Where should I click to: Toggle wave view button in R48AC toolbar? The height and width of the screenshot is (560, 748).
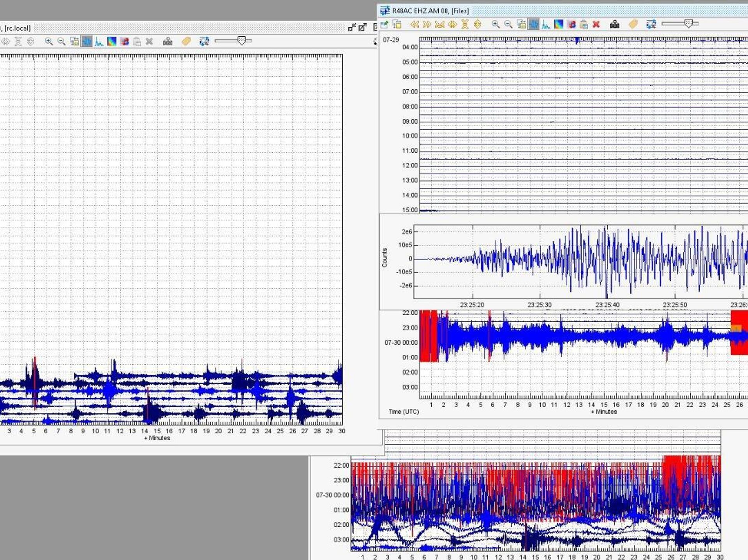[533, 25]
